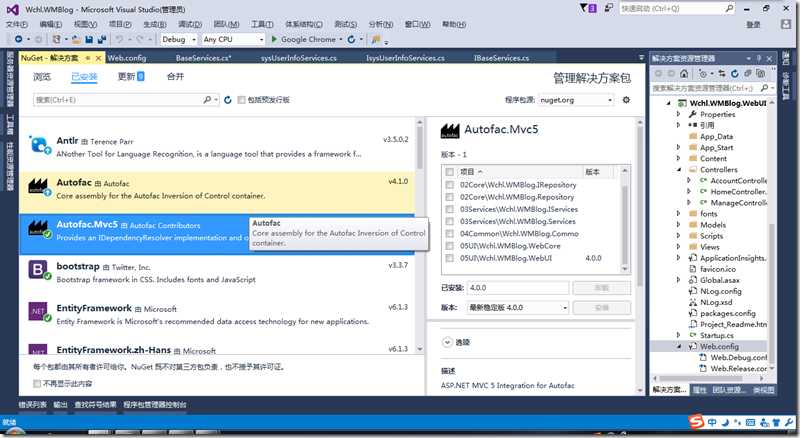Check the select-all projects header checkbox

(x=449, y=172)
